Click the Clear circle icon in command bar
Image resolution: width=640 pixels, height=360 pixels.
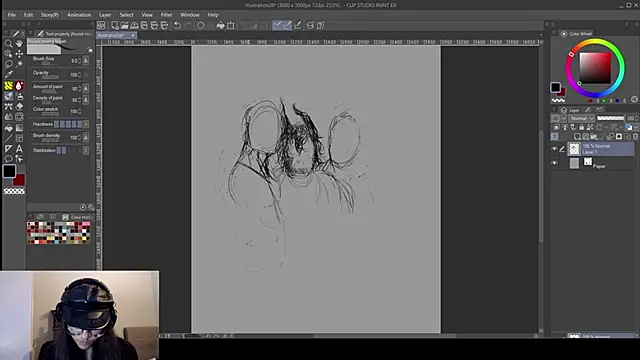[x=200, y=25]
